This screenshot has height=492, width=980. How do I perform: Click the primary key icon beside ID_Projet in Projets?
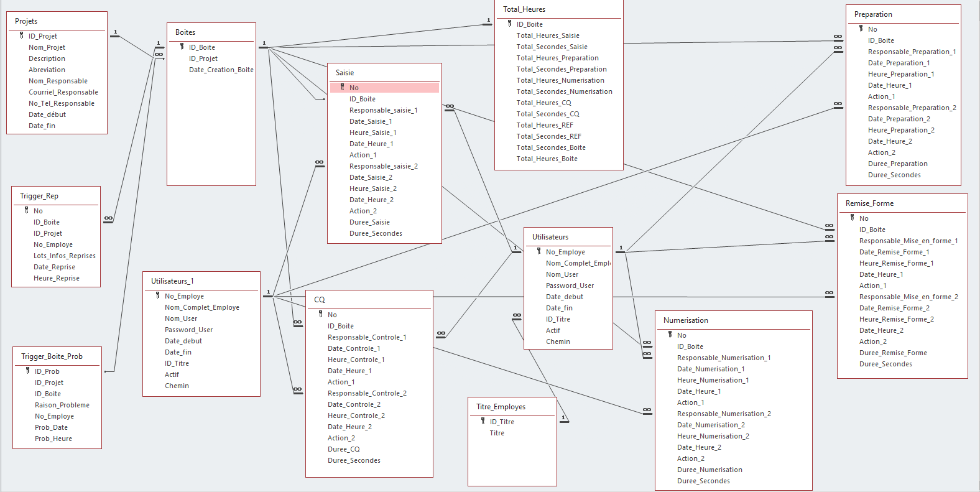tap(21, 36)
